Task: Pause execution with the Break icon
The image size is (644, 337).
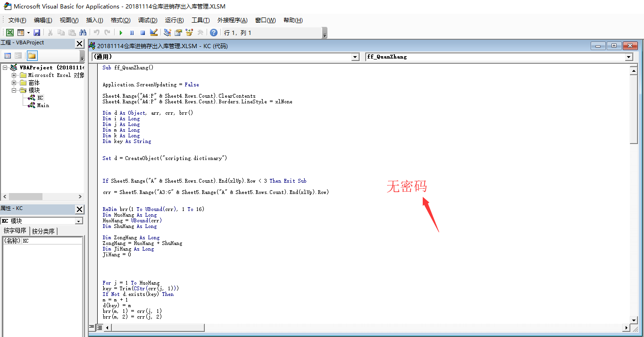Action: 132,33
